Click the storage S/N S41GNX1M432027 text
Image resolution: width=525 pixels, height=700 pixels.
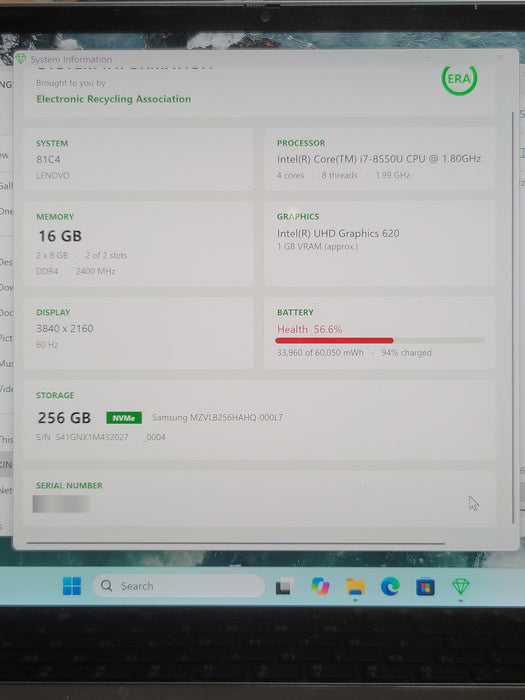[x=82, y=437]
